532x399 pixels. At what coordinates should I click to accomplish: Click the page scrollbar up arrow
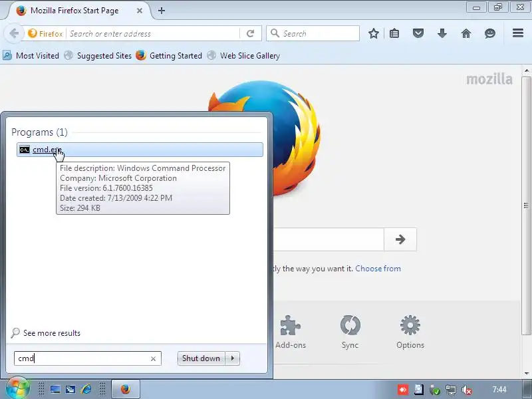coord(526,71)
